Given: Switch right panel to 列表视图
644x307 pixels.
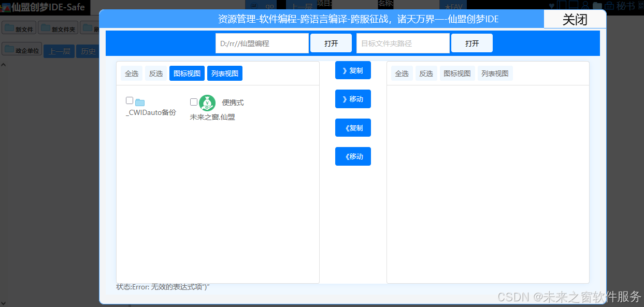Looking at the screenshot, I should point(495,74).
